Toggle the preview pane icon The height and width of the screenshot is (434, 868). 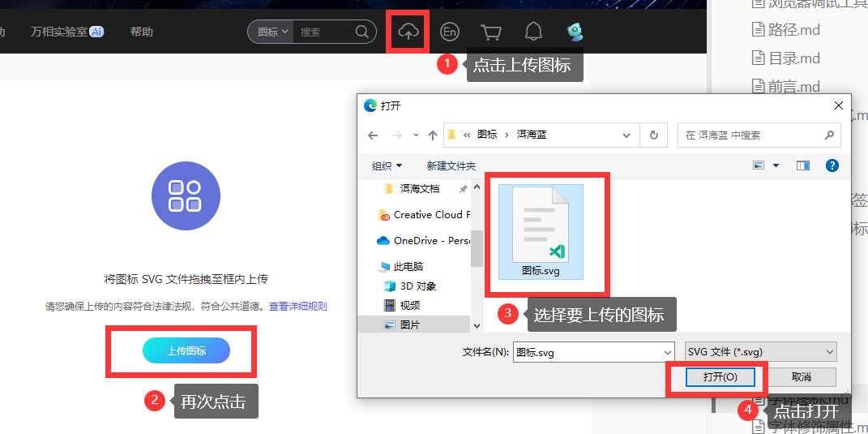click(802, 165)
